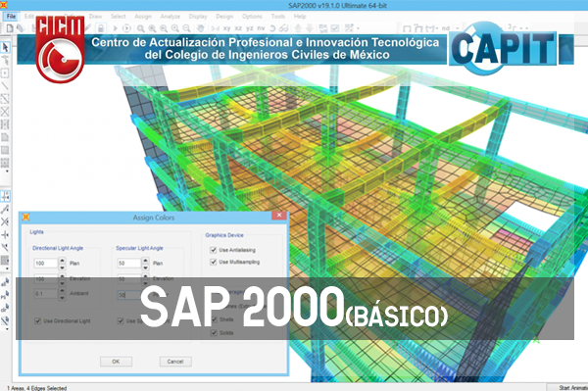Toggle the Use Antialiasing checkbox
This screenshot has width=588, height=391.
pos(214,250)
